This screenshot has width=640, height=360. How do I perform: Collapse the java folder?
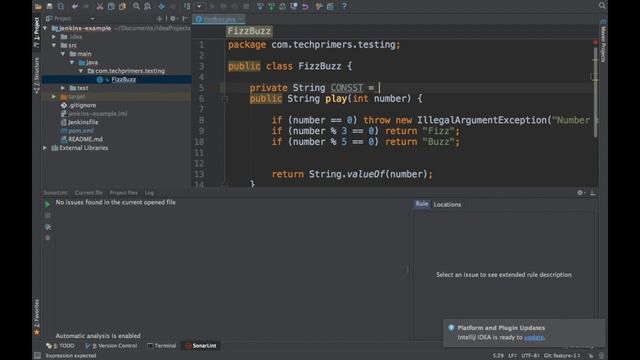click(x=72, y=62)
